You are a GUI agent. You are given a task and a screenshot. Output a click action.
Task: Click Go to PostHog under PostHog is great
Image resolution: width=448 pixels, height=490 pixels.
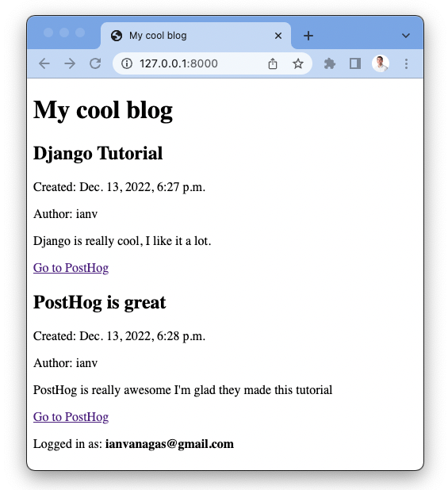click(71, 417)
